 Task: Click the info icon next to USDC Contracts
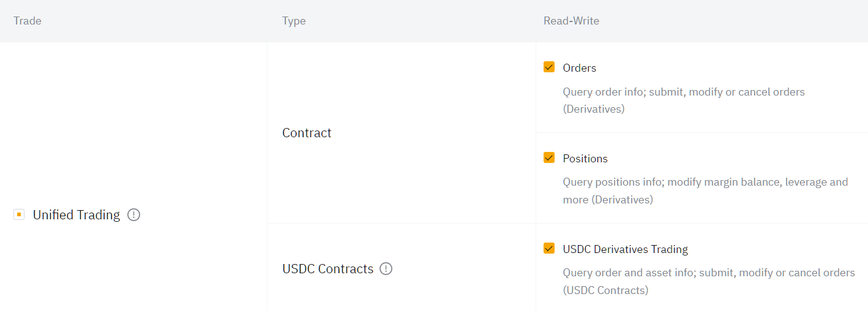[386, 269]
